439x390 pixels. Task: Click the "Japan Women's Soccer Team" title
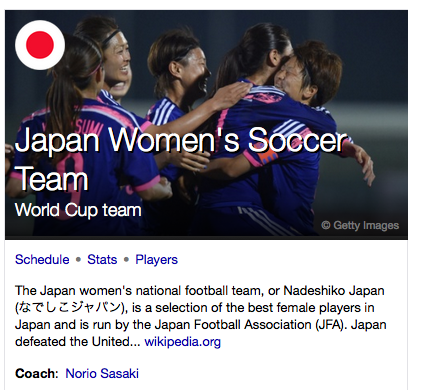(182, 159)
